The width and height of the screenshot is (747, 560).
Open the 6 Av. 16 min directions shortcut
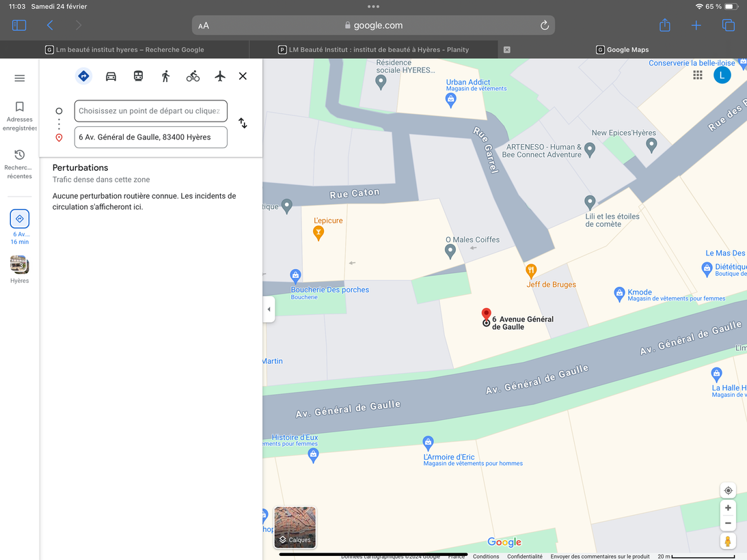[20, 227]
